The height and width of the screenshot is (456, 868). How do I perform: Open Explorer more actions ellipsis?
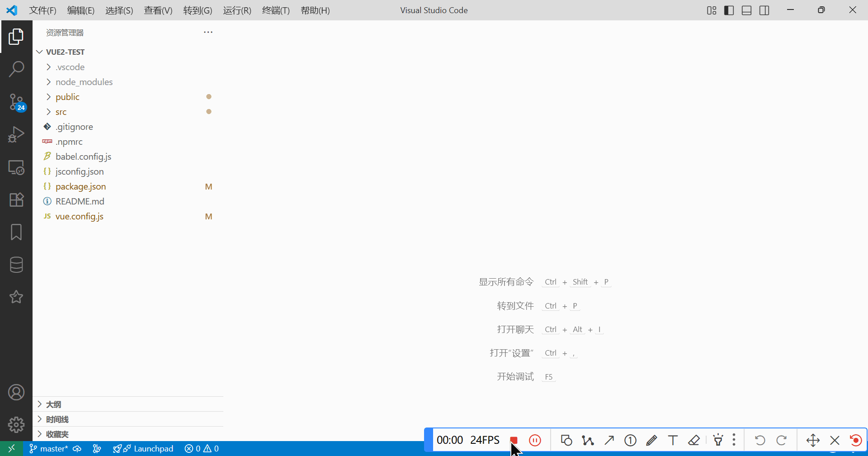click(x=208, y=32)
